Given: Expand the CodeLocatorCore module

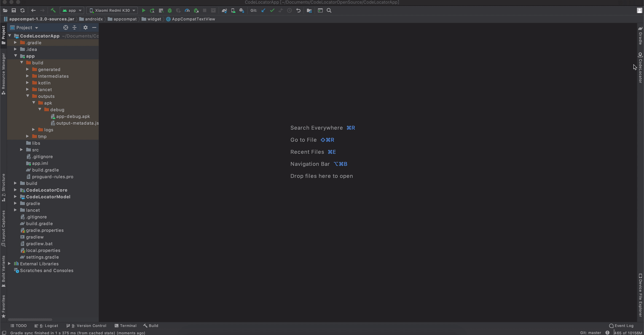Looking at the screenshot, I should (x=15, y=190).
